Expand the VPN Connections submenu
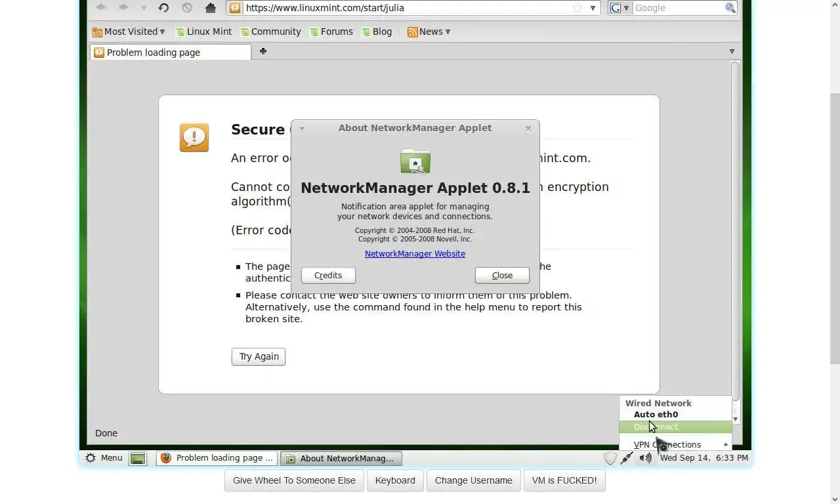This screenshot has height=504, width=840. 676,444
